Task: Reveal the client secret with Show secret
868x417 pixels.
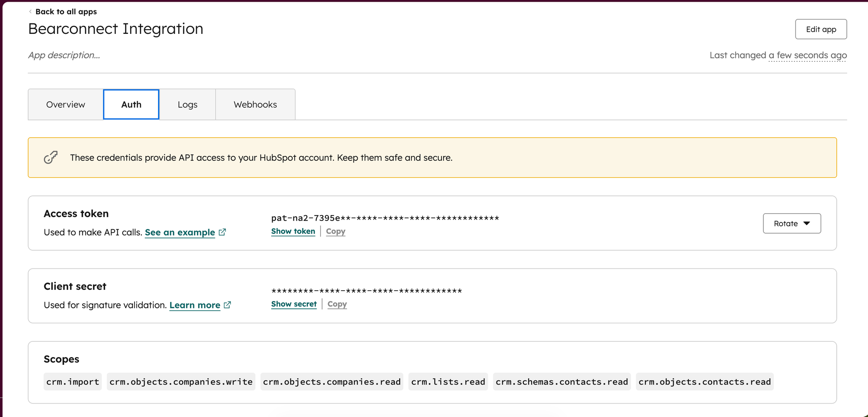Action: click(294, 304)
